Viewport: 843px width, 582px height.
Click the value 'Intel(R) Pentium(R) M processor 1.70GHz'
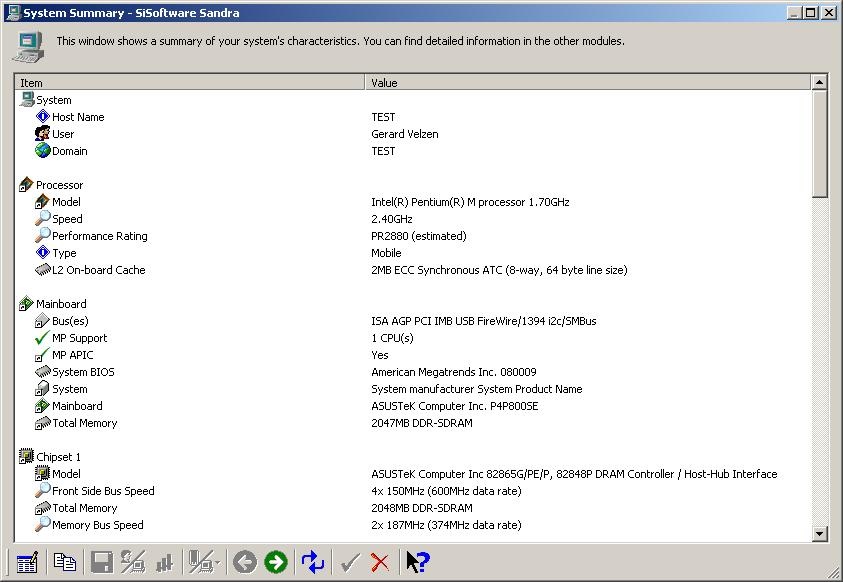click(x=470, y=202)
